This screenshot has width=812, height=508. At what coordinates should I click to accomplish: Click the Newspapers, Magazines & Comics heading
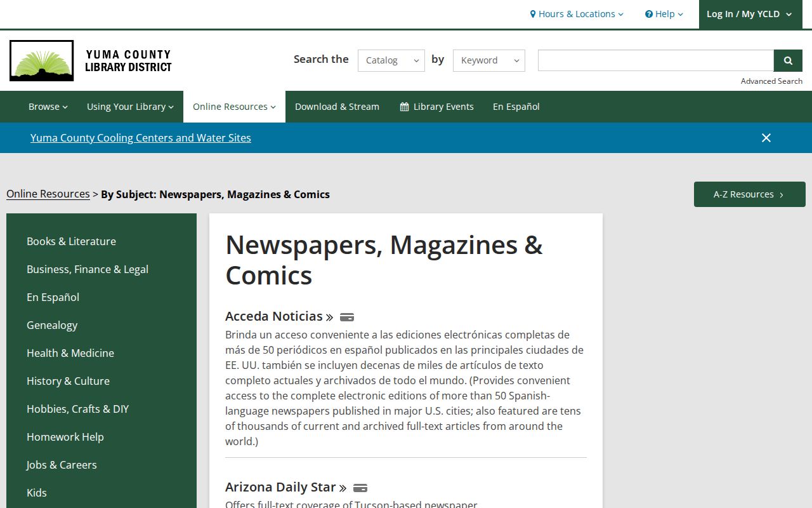coord(384,260)
